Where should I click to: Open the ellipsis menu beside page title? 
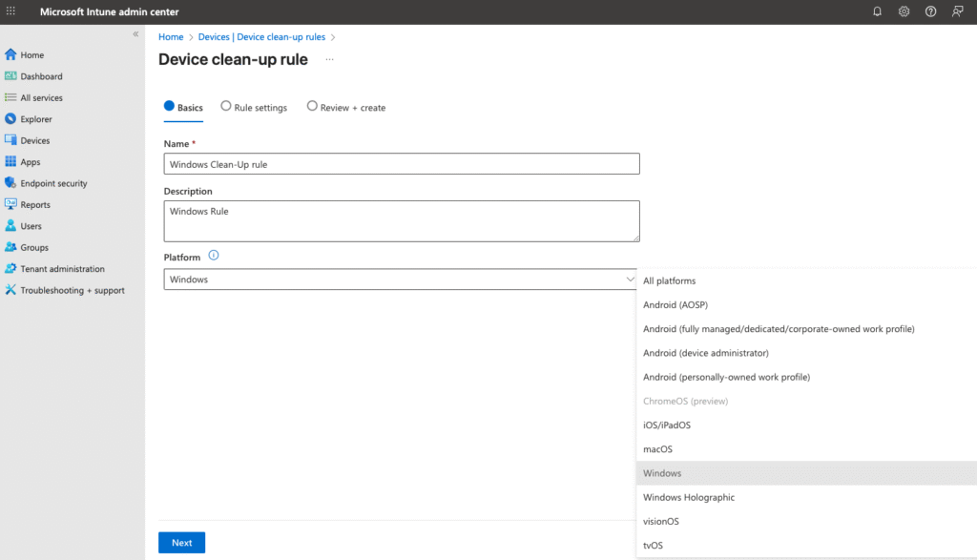pyautogui.click(x=330, y=59)
